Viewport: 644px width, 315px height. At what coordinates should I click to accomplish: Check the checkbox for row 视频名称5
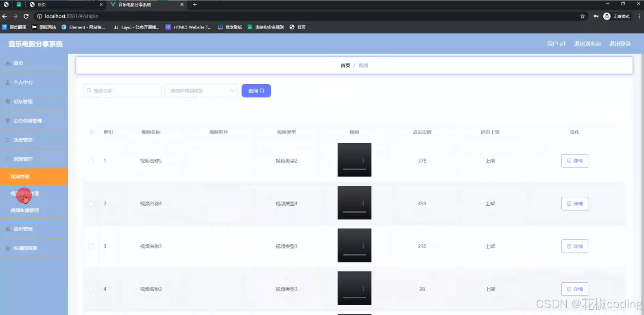pos(91,161)
